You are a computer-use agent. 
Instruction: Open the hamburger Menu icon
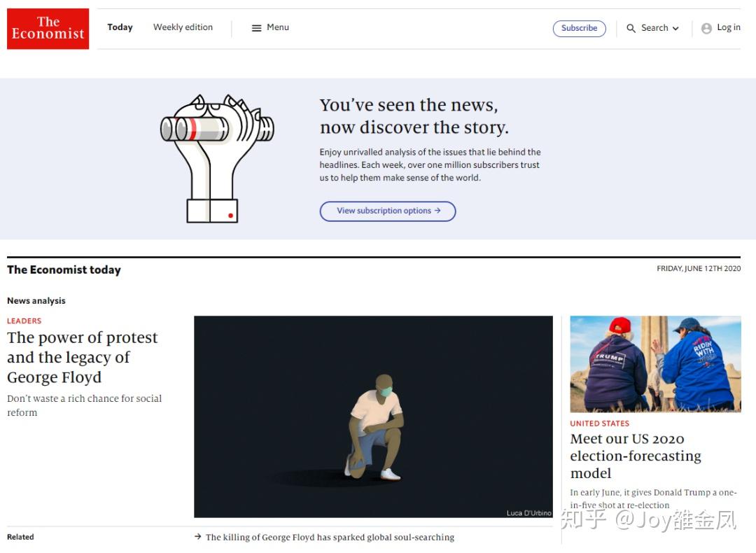tap(256, 28)
